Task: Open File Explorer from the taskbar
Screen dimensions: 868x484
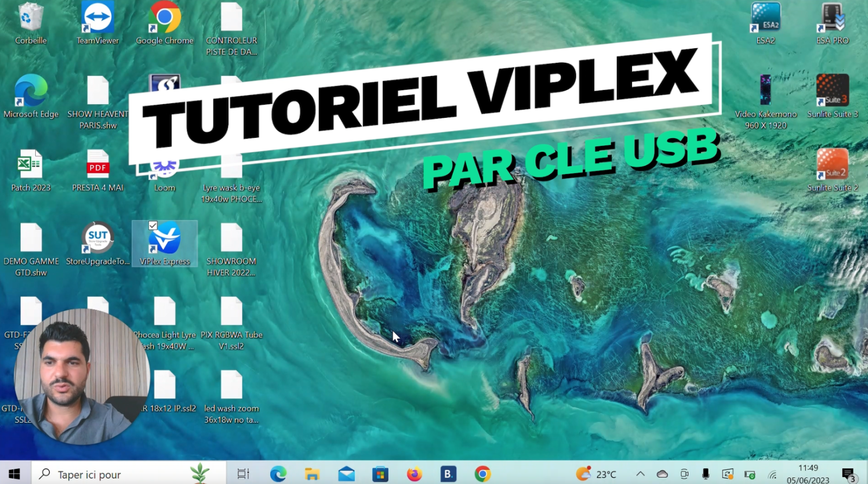Action: (312, 474)
